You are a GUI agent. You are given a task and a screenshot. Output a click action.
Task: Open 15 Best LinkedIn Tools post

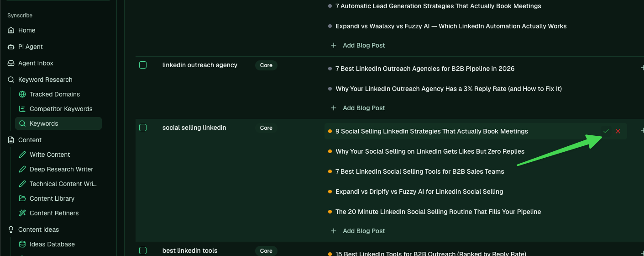click(x=431, y=254)
